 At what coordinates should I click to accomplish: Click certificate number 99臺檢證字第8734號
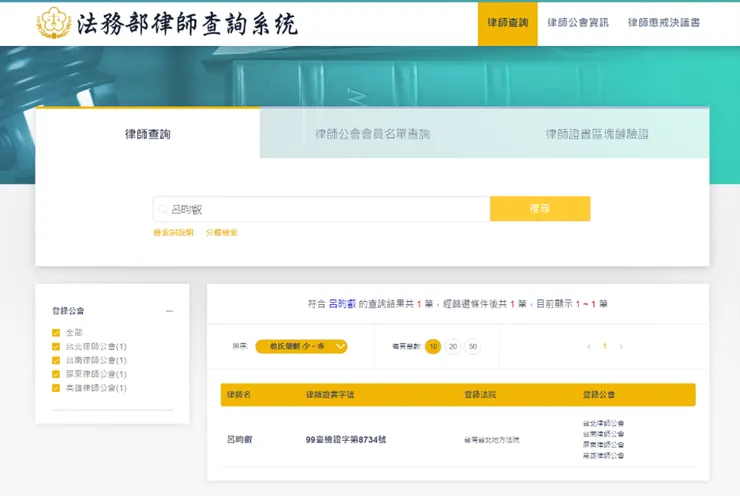[x=346, y=439]
